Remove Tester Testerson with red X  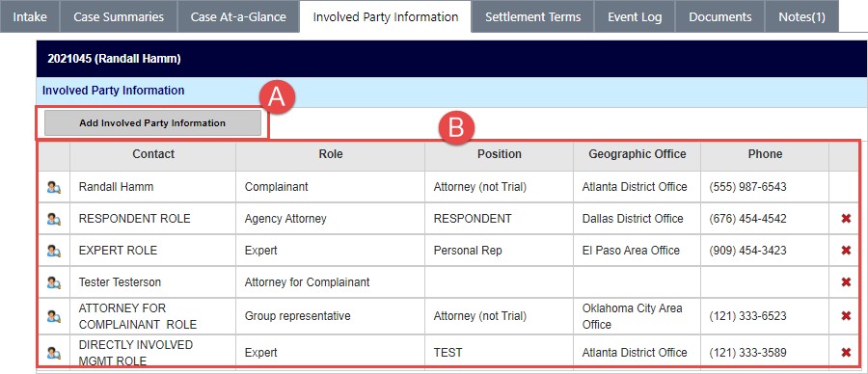click(846, 282)
